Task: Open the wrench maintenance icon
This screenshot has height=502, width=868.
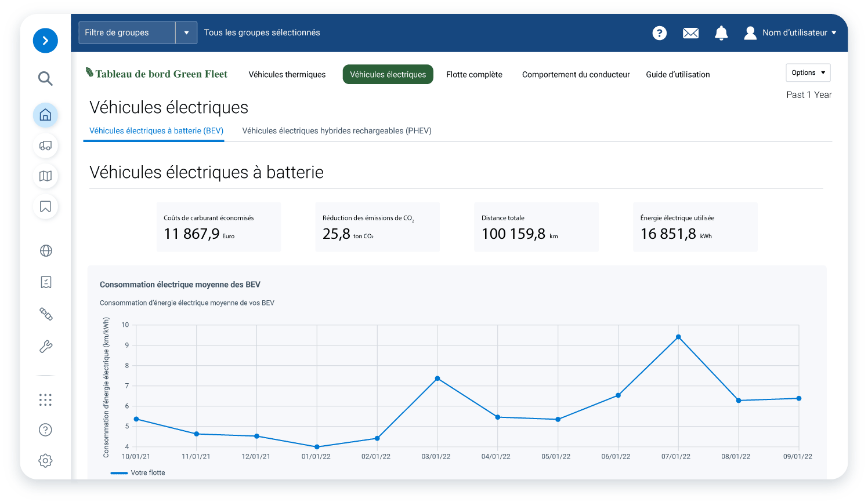Action: pyautogui.click(x=45, y=346)
